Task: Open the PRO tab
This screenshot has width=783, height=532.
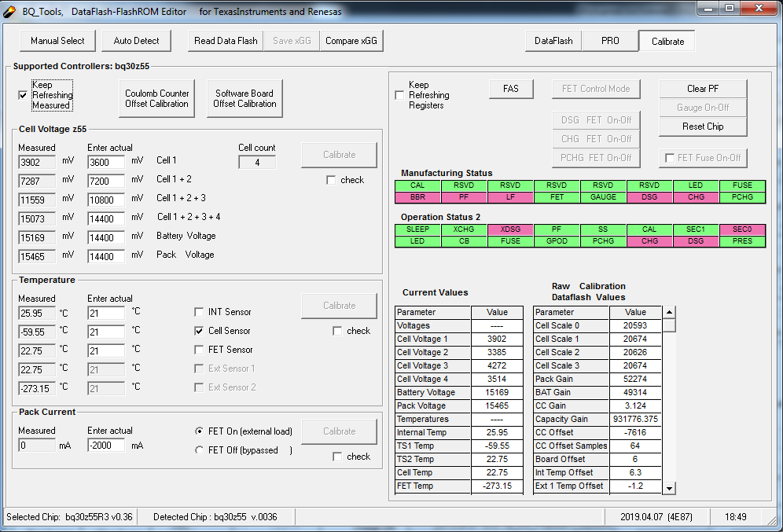Action: click(x=610, y=41)
